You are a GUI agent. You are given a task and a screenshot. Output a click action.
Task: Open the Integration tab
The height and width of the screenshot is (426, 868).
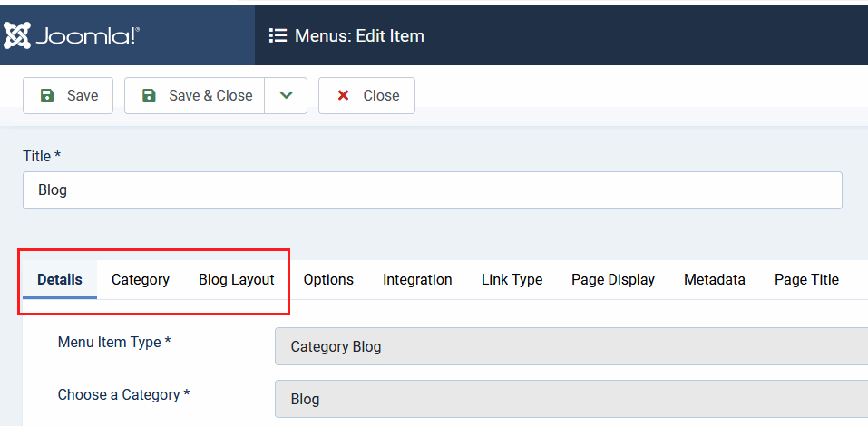coord(417,279)
